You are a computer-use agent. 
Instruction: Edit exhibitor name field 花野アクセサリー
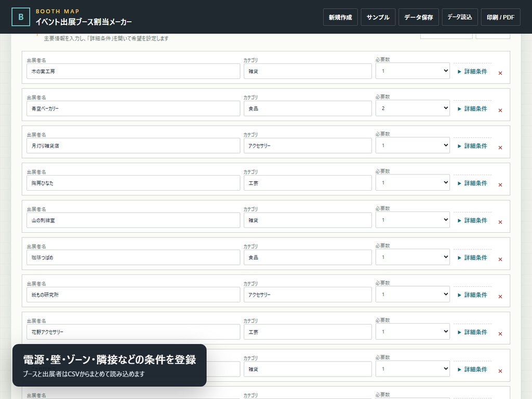[134, 332]
